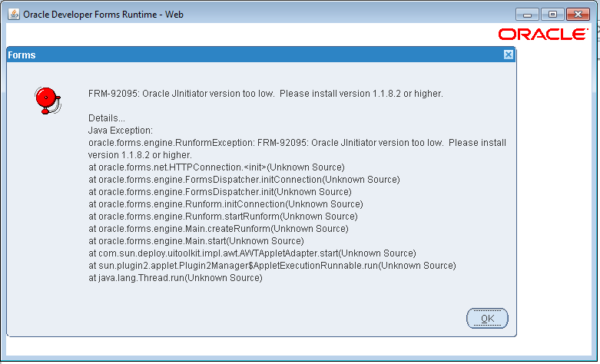Click the Runform.startRunform stack trace line
600x364 pixels.
point(223,217)
